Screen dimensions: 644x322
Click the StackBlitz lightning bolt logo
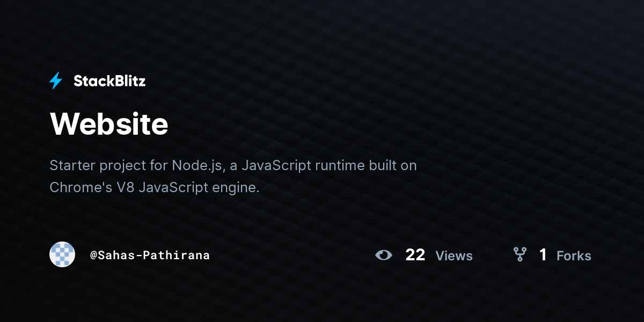tap(56, 81)
